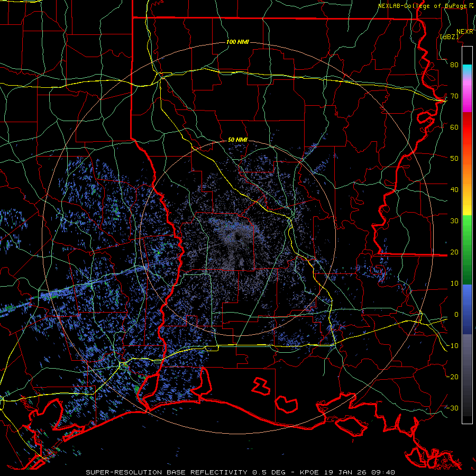Click the 60 dBZ scale value
This screenshot has width=476, height=476.
pyautogui.click(x=454, y=127)
